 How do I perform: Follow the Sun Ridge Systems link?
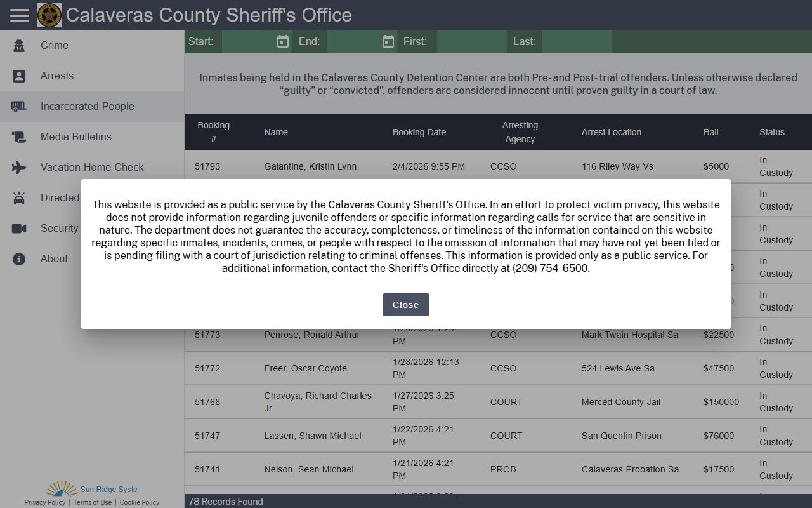(x=108, y=490)
